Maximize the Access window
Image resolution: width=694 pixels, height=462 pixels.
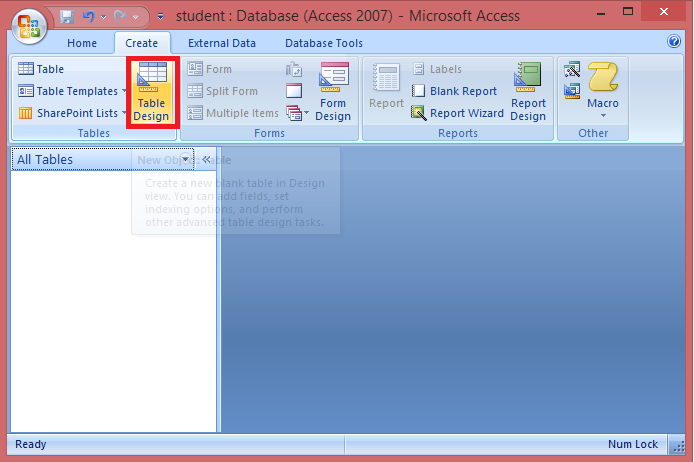pyautogui.click(x=628, y=12)
